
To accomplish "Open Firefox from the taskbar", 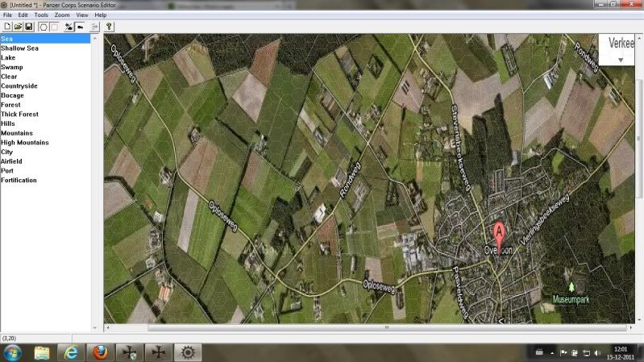I will 100,352.
